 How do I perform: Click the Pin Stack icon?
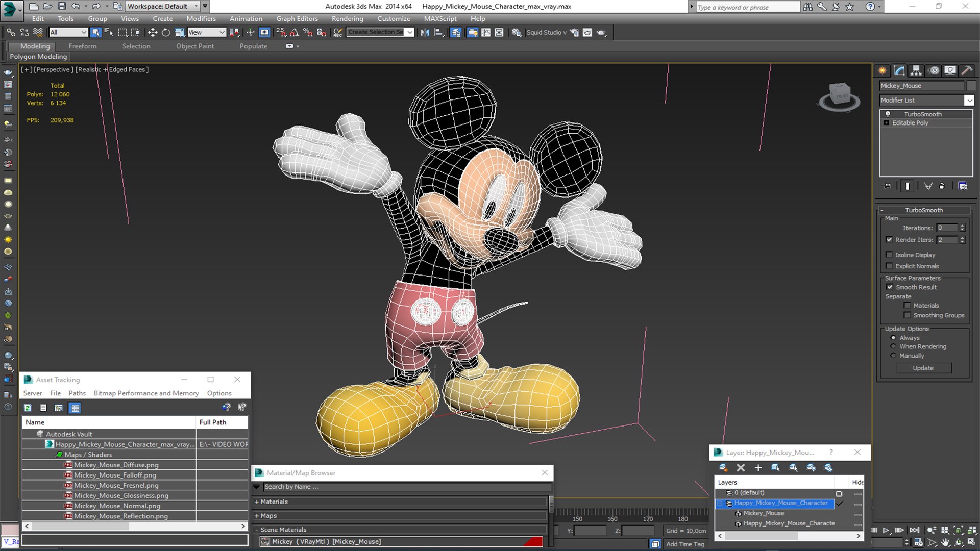[887, 186]
